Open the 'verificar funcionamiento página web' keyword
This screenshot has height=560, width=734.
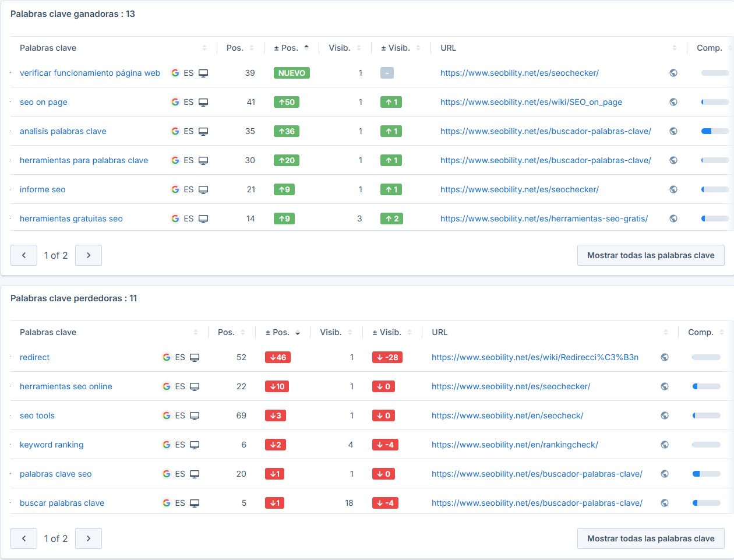(90, 73)
